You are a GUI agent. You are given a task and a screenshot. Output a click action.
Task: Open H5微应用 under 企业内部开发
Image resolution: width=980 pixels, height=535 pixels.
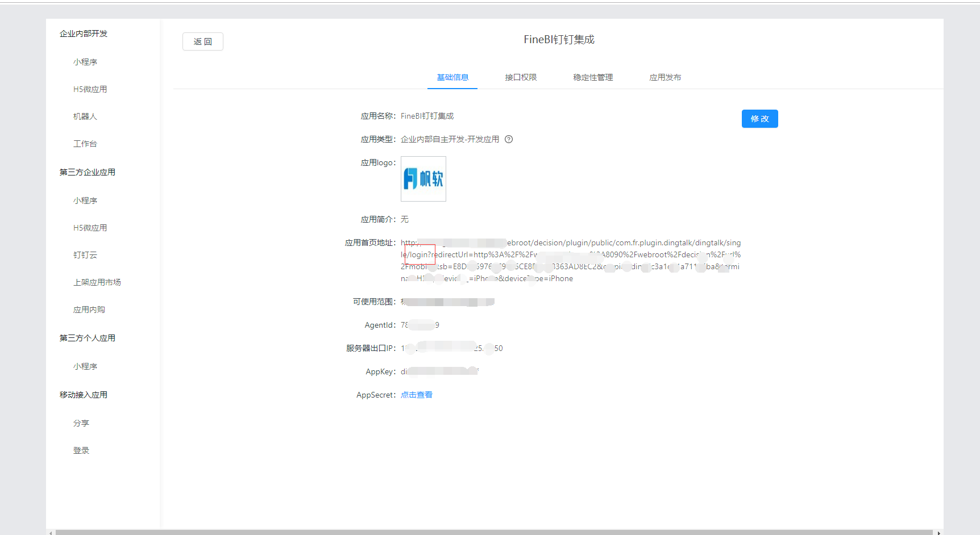(x=90, y=89)
